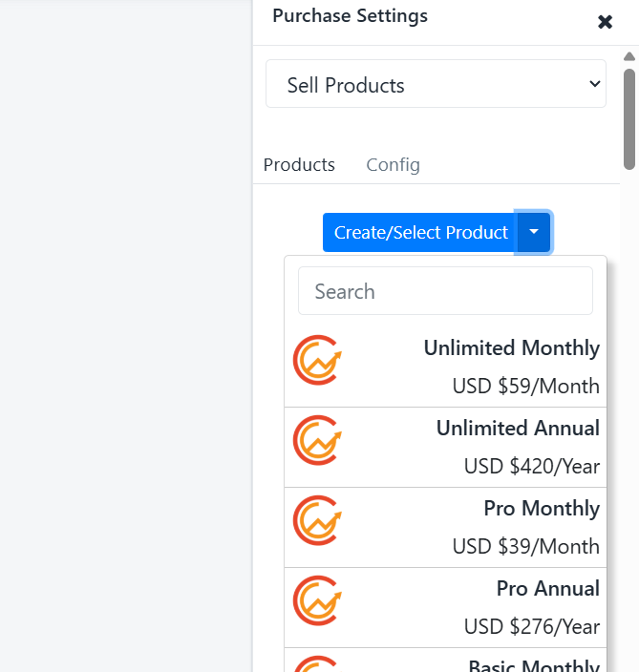Choose the USD $420/Year price entry
This screenshot has width=639, height=672.
point(532,466)
